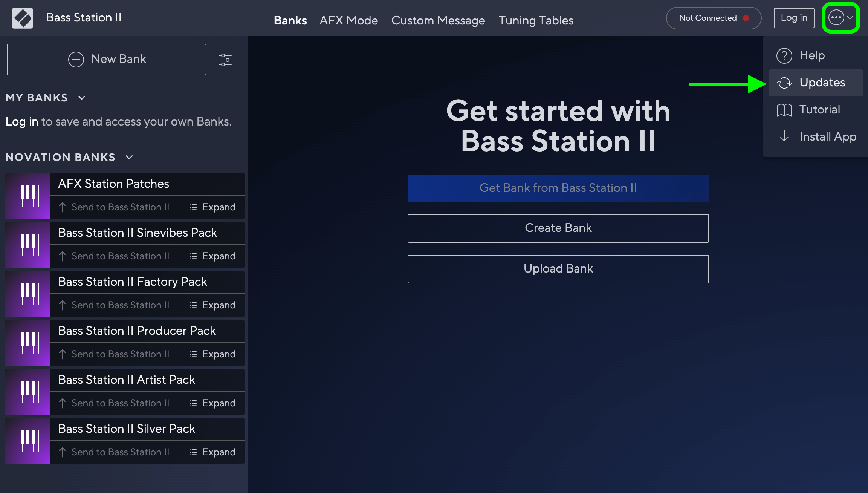
Task: Open the Tuning Tables tab
Action: pyautogui.click(x=536, y=20)
